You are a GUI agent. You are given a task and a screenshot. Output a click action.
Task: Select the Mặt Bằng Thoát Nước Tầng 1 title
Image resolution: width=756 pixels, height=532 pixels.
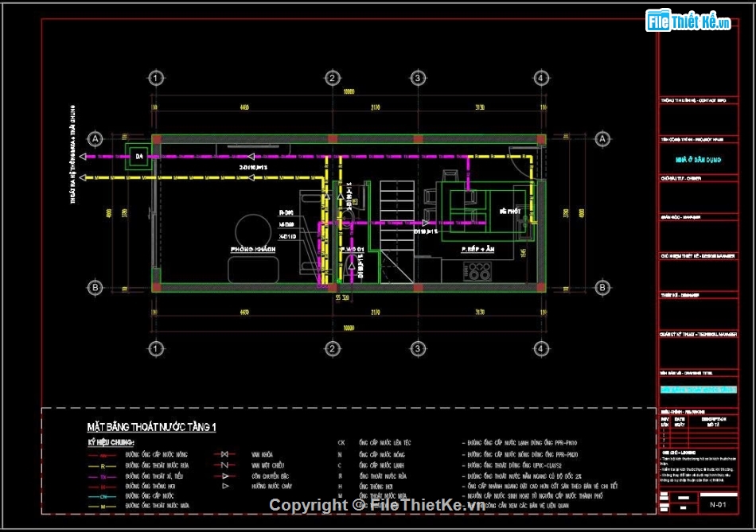(151, 427)
